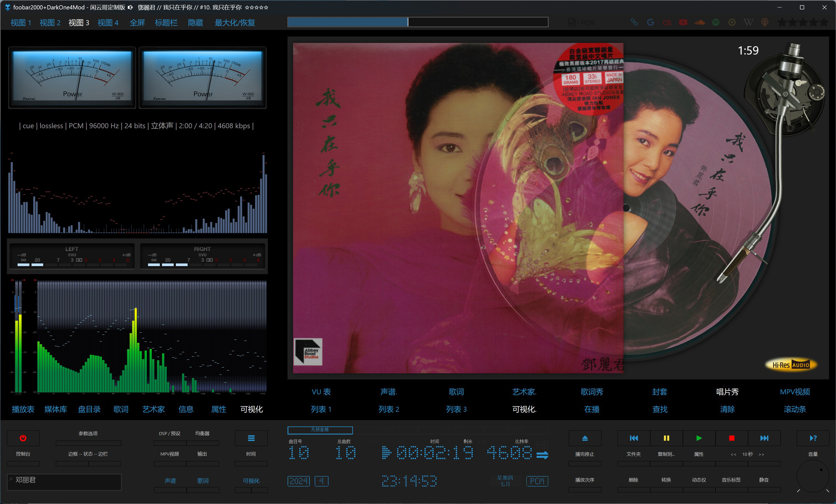This screenshot has width=836, height=504.
Task: Open the 歌词 tab in the left panel tabs
Action: (121, 409)
